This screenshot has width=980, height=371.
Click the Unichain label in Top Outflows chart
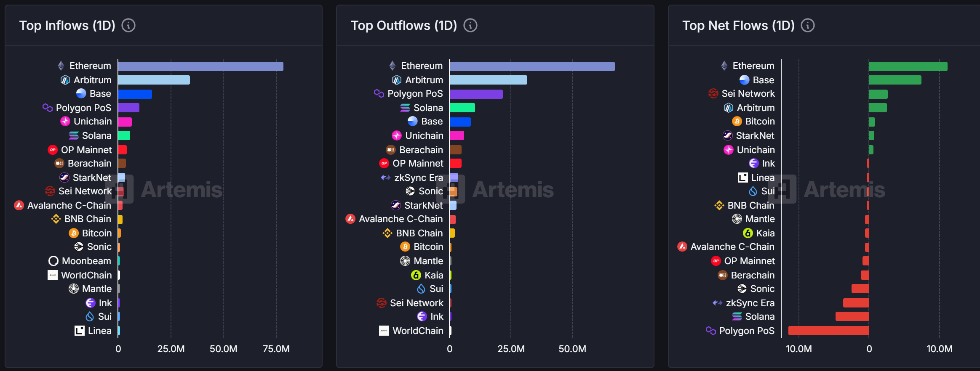[x=425, y=135]
